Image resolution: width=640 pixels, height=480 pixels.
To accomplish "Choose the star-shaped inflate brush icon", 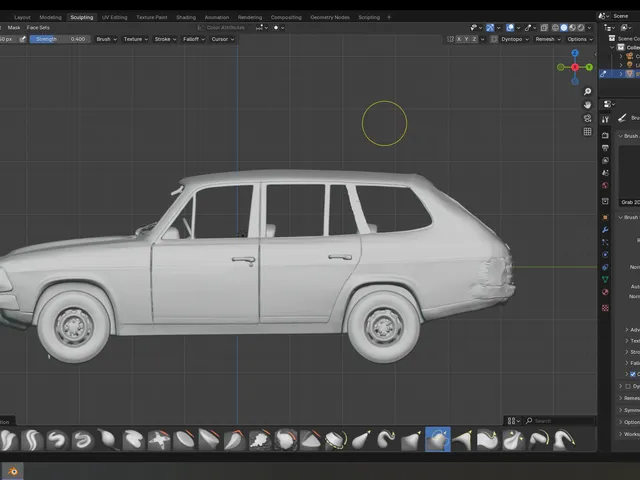I will point(159,440).
